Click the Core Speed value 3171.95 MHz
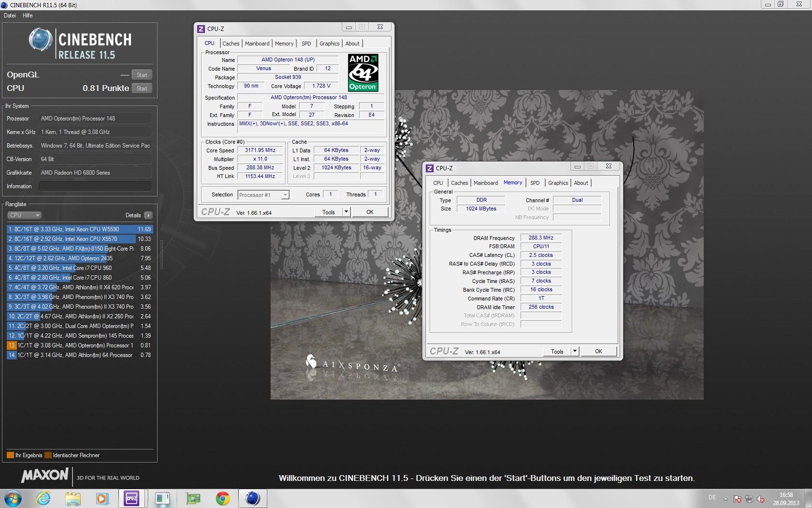812x508 pixels. pyautogui.click(x=260, y=150)
